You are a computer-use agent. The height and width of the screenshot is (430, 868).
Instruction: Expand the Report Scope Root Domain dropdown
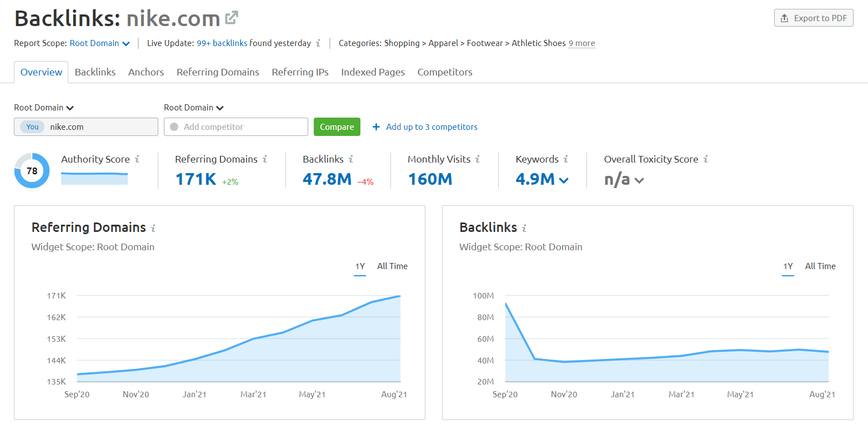(x=100, y=43)
